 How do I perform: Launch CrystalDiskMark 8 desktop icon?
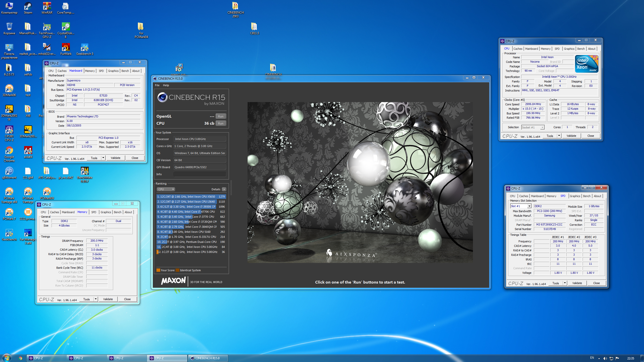(66, 30)
